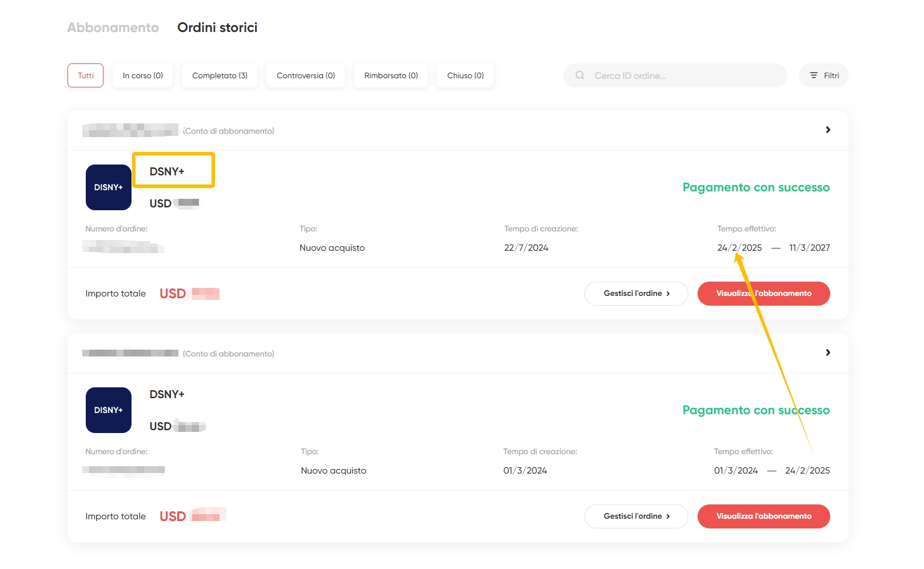Click Pagamento con successo on second order
924x569 pixels.
[756, 410]
